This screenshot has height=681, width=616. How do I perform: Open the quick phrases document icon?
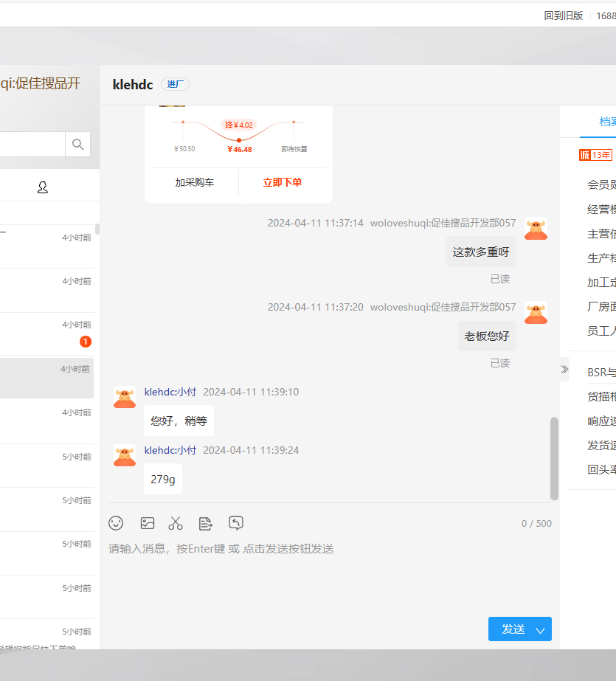[x=206, y=523]
